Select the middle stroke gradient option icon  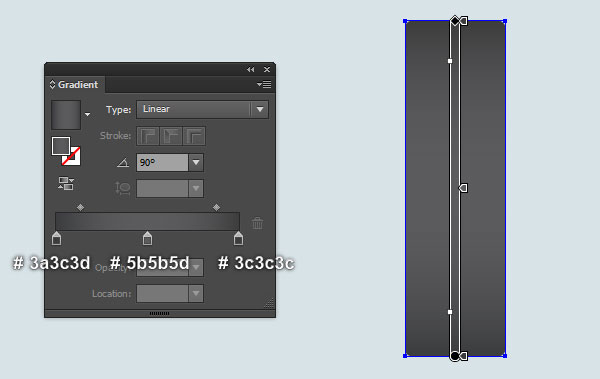coord(171,136)
